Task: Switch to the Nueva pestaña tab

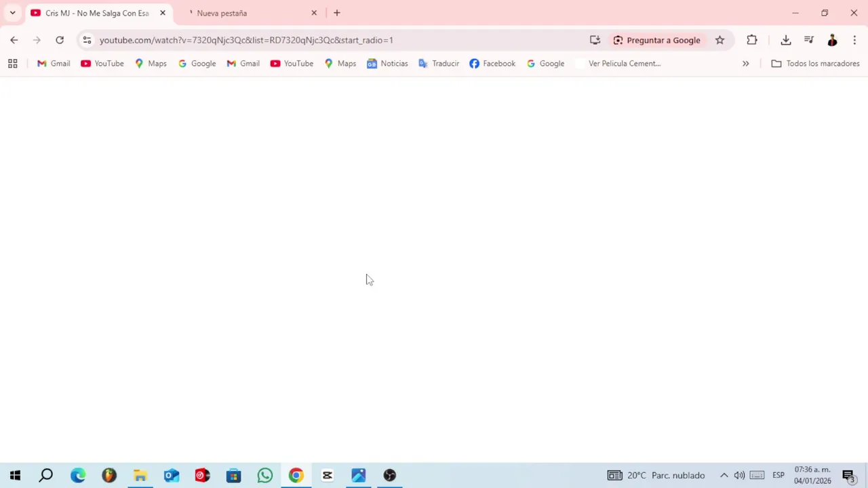Action: coord(248,13)
